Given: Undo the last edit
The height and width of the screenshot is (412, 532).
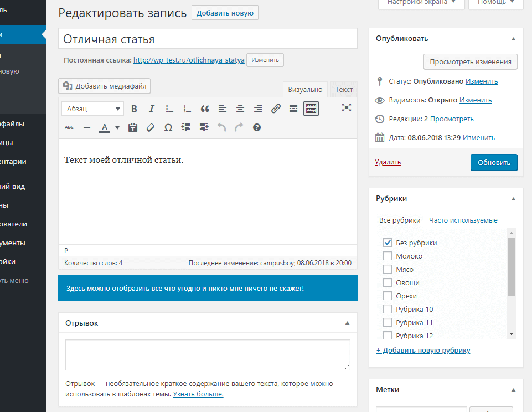Looking at the screenshot, I should click(221, 127).
